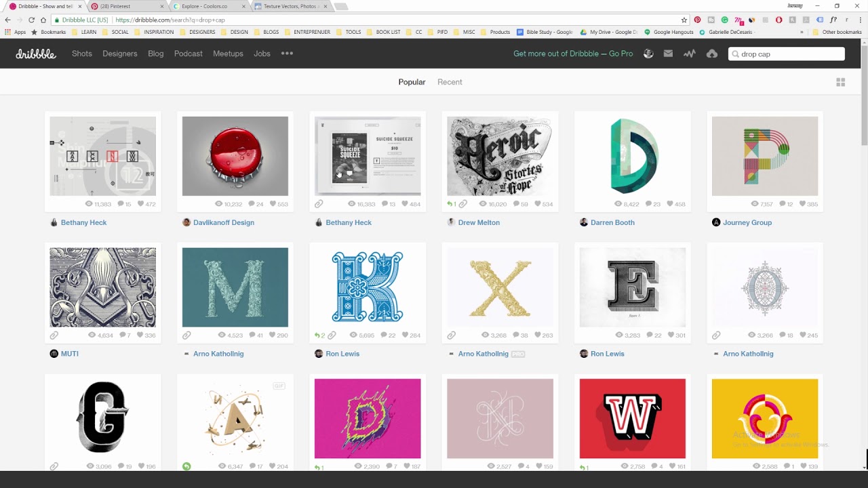Screen dimensions: 868x488
Task: Click attachment icon on Bethany Heck Suicide Squeeze shot
Action: [319, 204]
